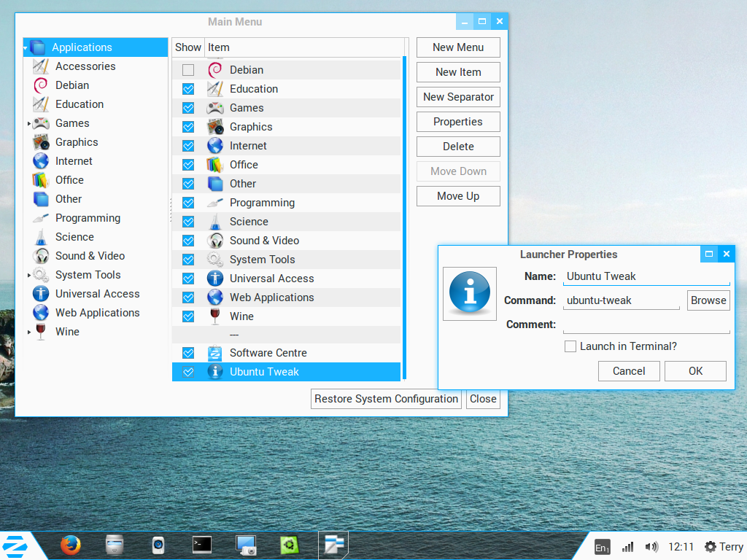Enable the Debian show checkbox
Image resolution: width=747 pixels, height=560 pixels.
tap(188, 70)
